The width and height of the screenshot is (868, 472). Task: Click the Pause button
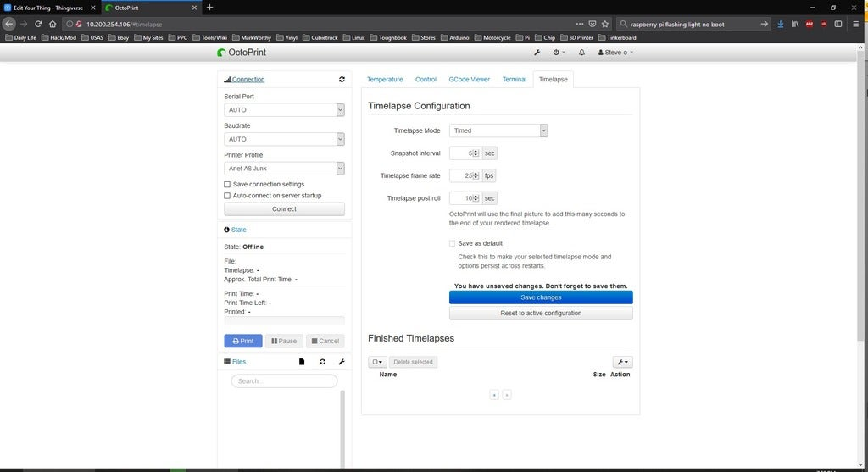(x=284, y=341)
